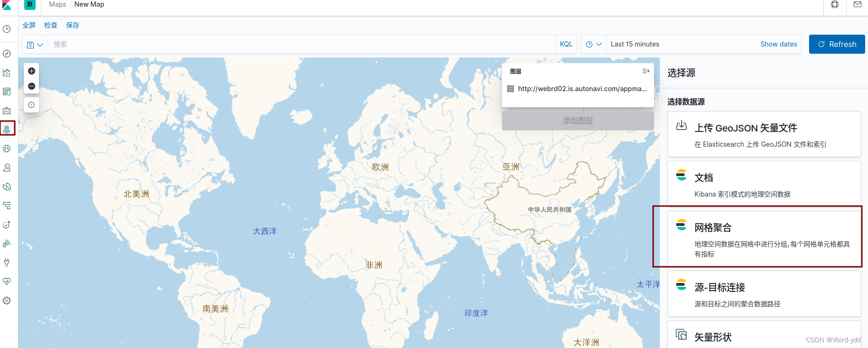This screenshot has width=868, height=348.
Task: Click the 欧洲 map label
Action: click(380, 167)
